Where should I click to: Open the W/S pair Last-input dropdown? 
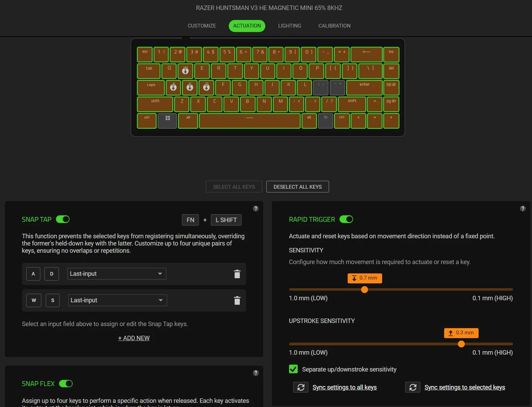[x=117, y=300]
